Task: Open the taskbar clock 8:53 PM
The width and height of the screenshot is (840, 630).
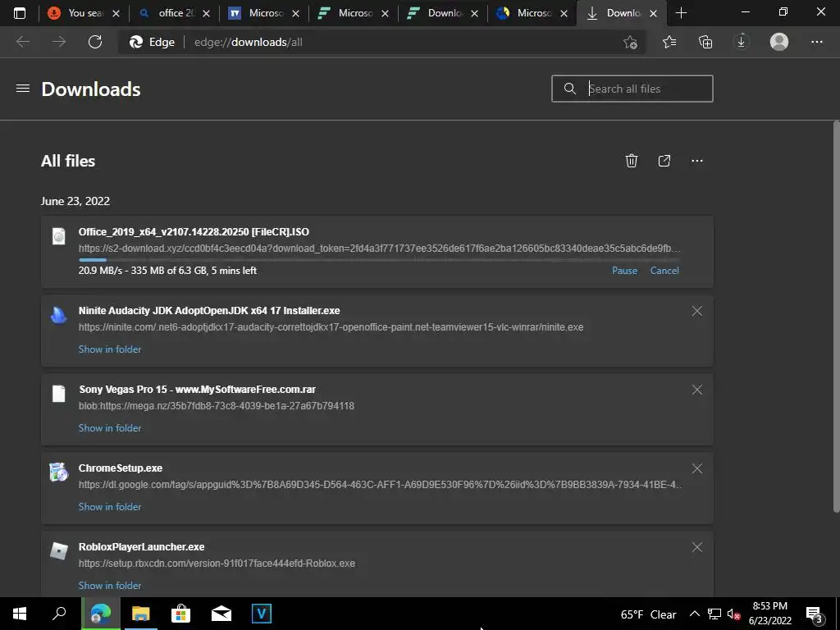Action: point(769,614)
